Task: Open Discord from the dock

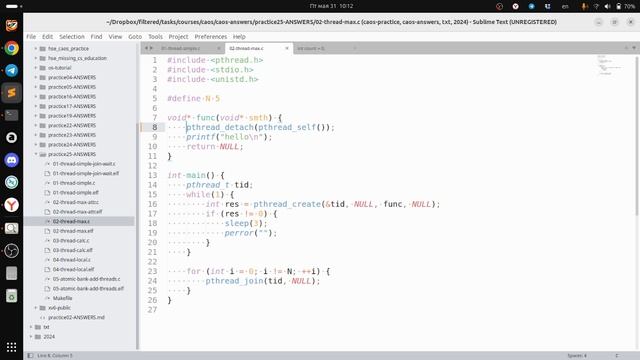Action: pos(11,160)
